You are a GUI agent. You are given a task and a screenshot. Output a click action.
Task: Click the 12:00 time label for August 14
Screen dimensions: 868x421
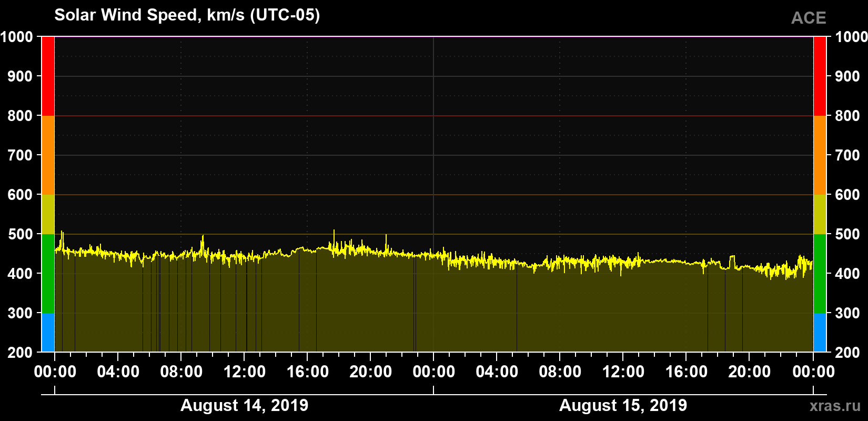click(x=244, y=372)
